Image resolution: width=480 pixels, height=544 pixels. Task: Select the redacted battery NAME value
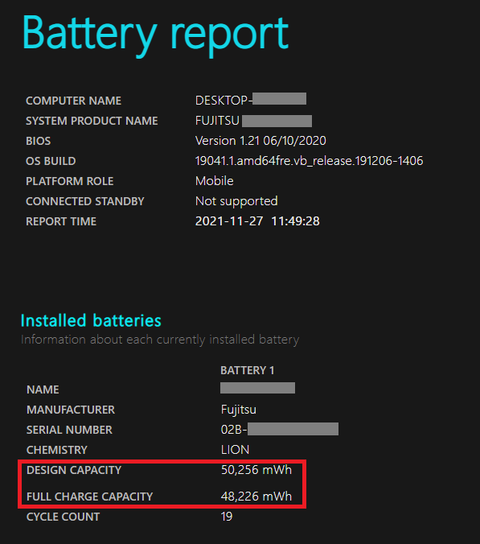[x=258, y=388]
